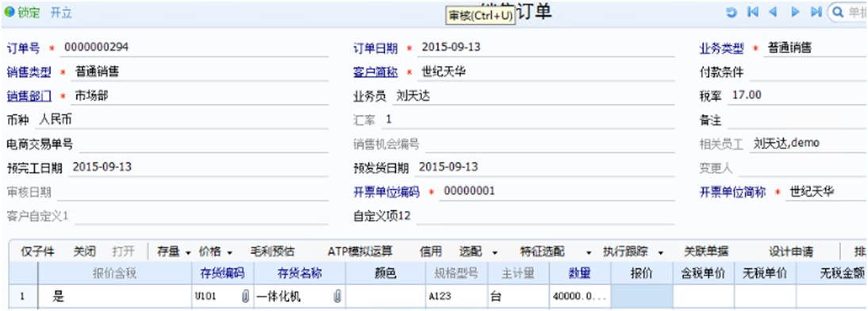Open 关联单据 from the toolbar
Image resolution: width=868 pixels, height=311 pixels.
(x=706, y=251)
